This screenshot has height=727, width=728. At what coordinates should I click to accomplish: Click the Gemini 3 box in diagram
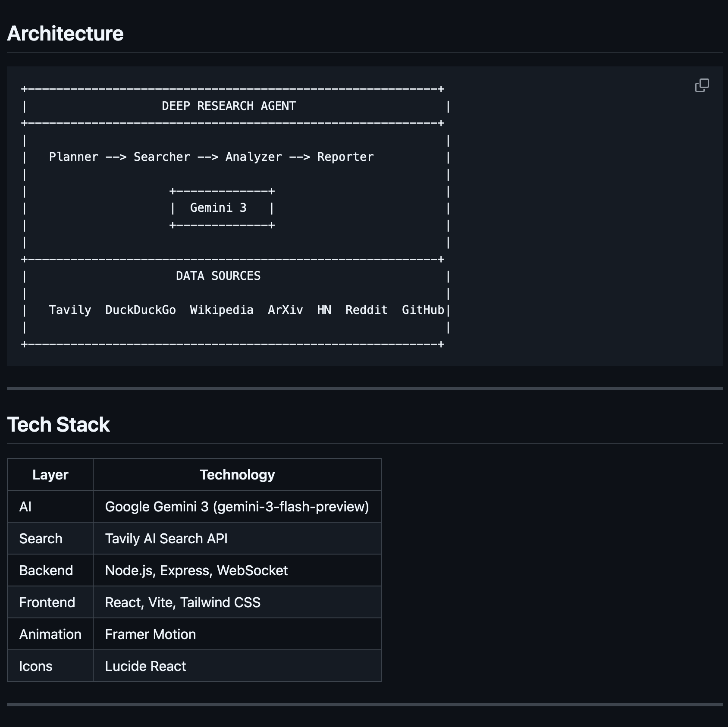(218, 208)
